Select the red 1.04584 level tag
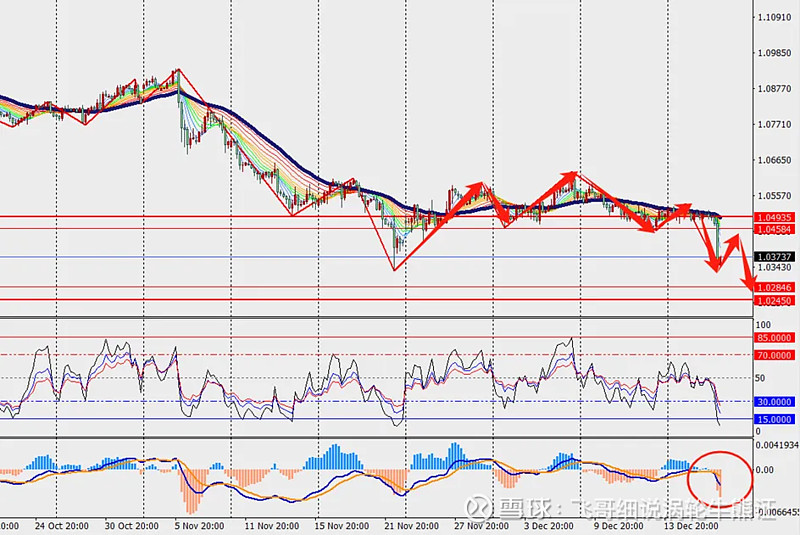The height and width of the screenshot is (535, 800). (776, 229)
